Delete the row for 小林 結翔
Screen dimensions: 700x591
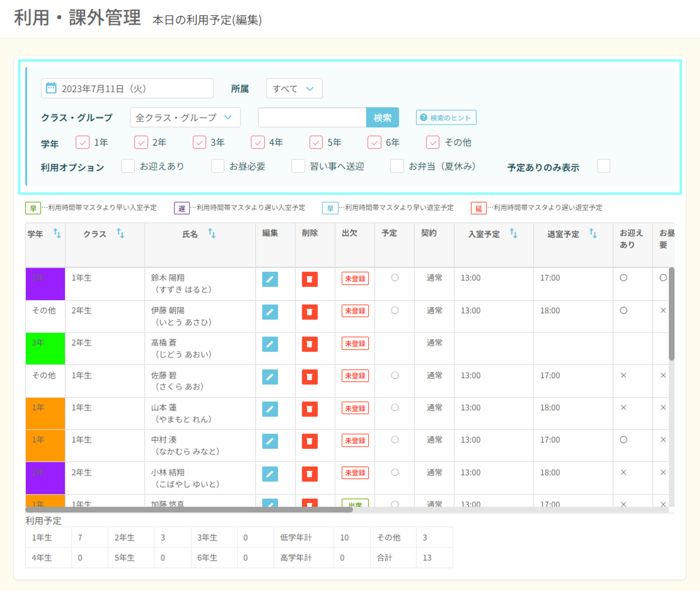tap(310, 474)
